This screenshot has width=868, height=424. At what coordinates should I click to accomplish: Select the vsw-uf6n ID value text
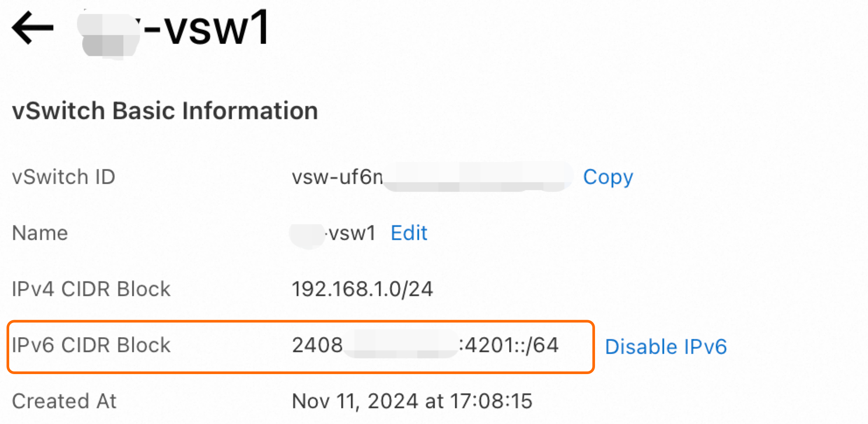pos(337,177)
